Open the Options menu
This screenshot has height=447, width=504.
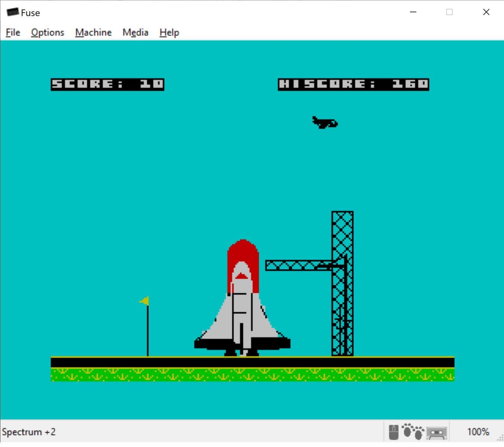coord(48,32)
